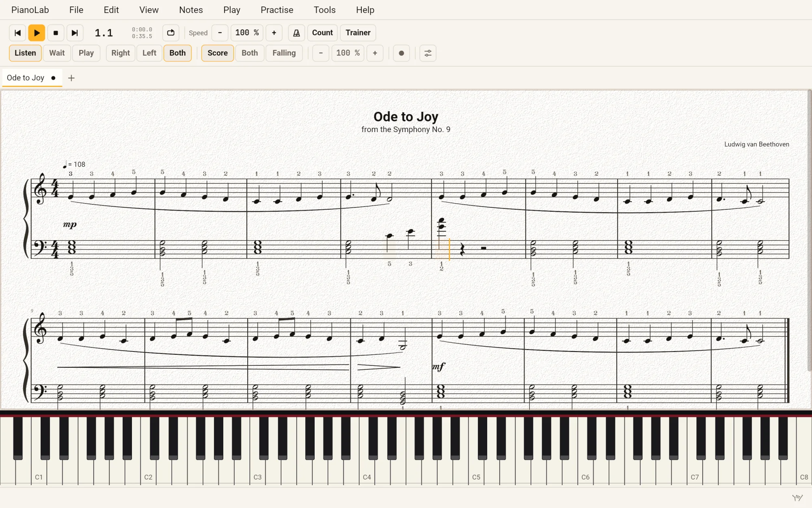Switch to the Score view
Image resolution: width=812 pixels, height=508 pixels.
coord(218,53)
